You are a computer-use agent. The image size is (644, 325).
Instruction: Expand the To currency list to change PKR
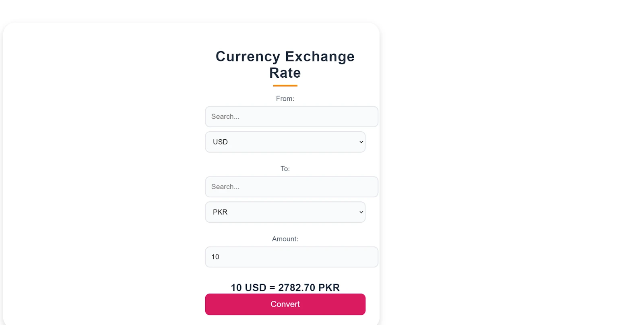tap(285, 212)
